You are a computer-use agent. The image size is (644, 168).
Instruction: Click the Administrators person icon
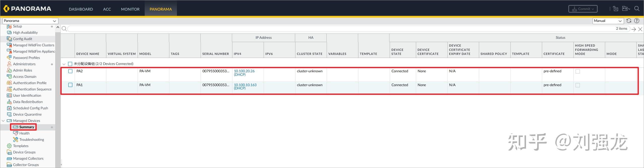click(9, 64)
